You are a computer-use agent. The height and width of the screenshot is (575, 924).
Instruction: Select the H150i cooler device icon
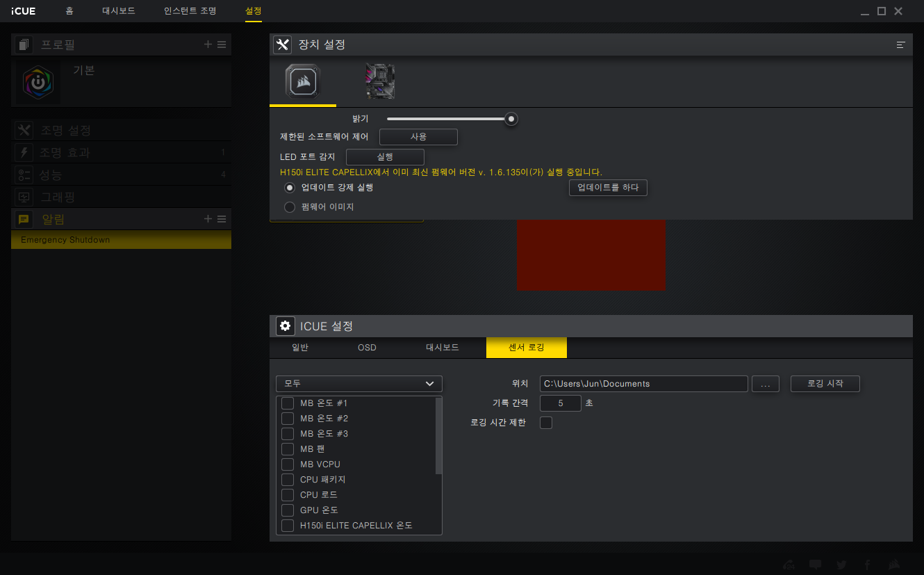point(303,82)
